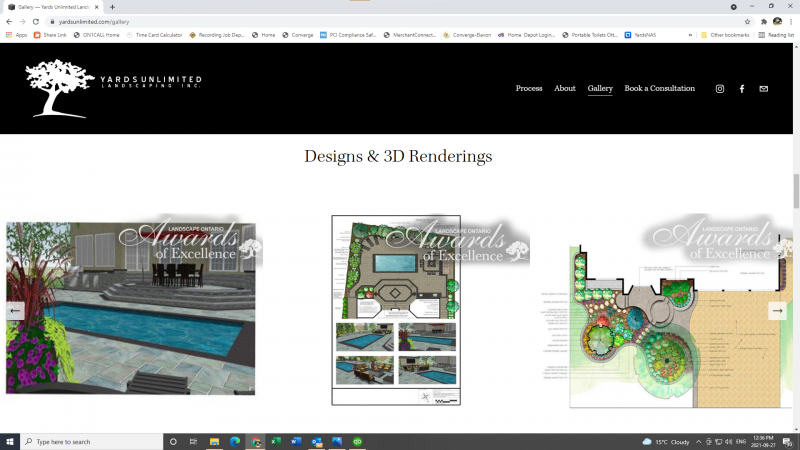Bookmark this page with the star icon
Viewport: 800px width, 450px height.
pyautogui.click(x=747, y=21)
